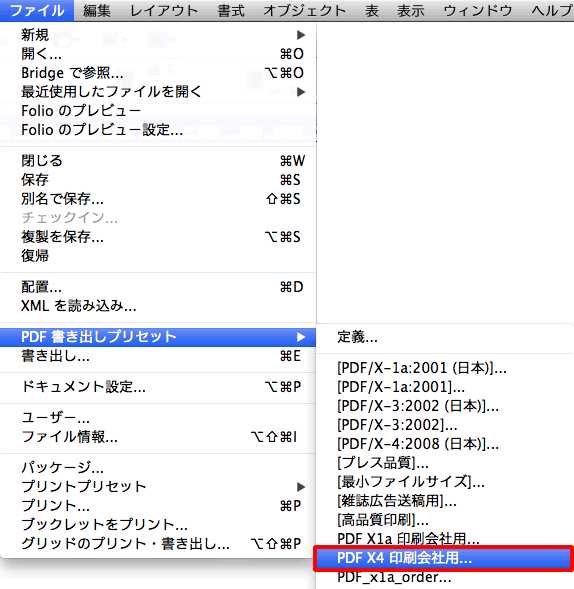Image resolution: width=574 pixels, height=589 pixels.
Task: Select [プレス品質]... preset
Action: click(445, 463)
